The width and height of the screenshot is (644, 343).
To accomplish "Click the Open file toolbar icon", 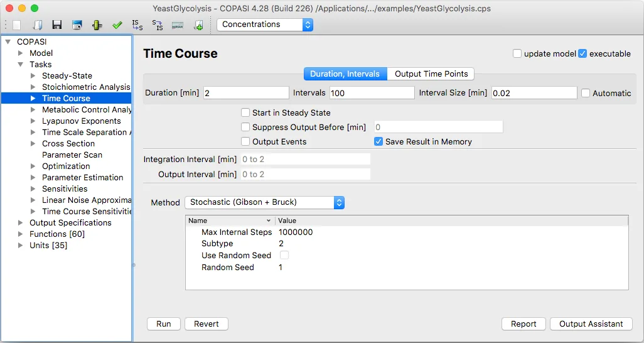I will [38, 25].
